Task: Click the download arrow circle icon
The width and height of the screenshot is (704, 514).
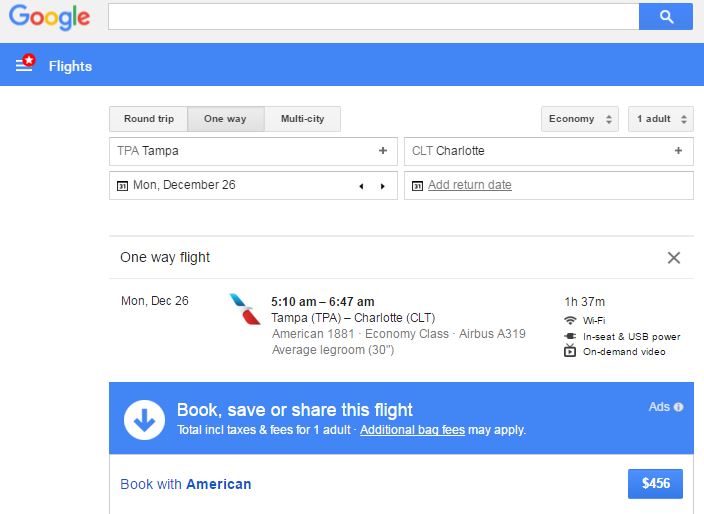Action: coord(144,420)
